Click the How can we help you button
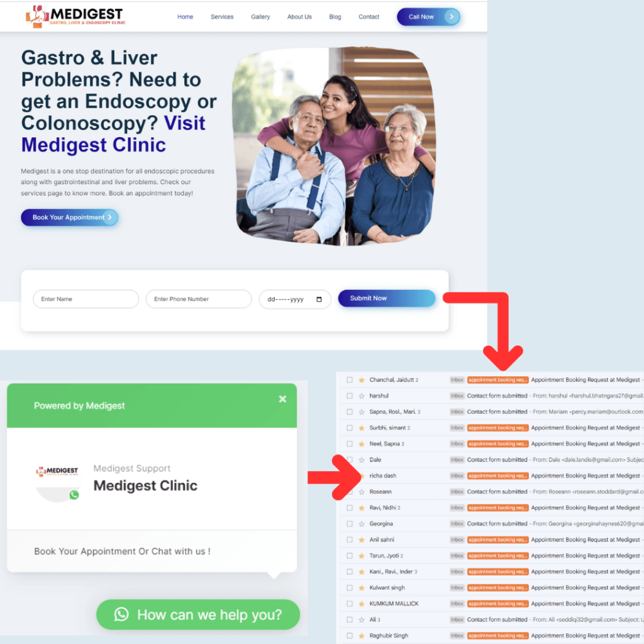644x644 pixels. [198, 614]
